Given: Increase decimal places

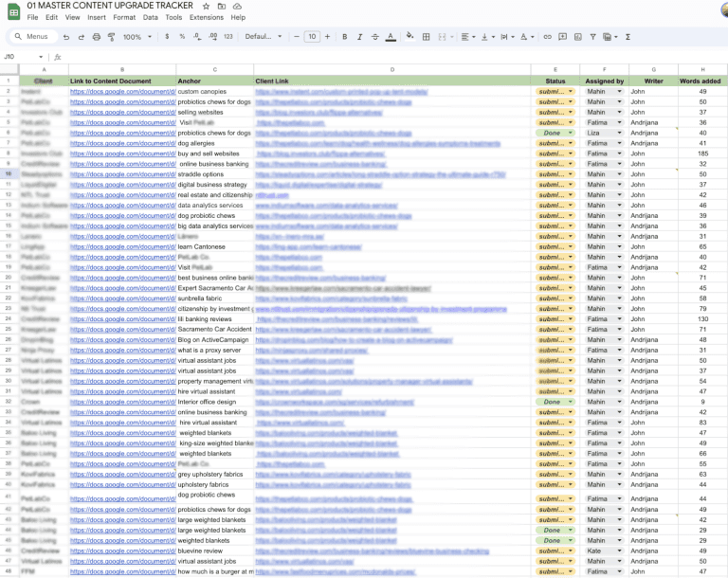Looking at the screenshot, I should 212,37.
